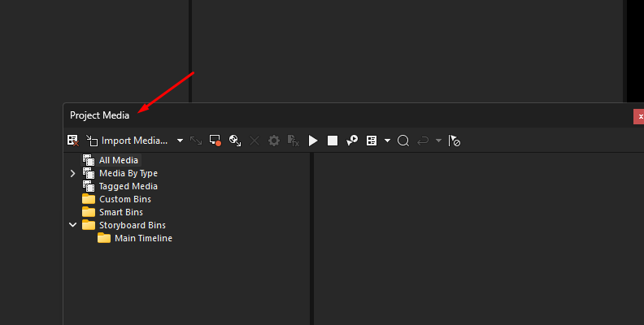Toggle the Auto Preview icon

click(352, 141)
